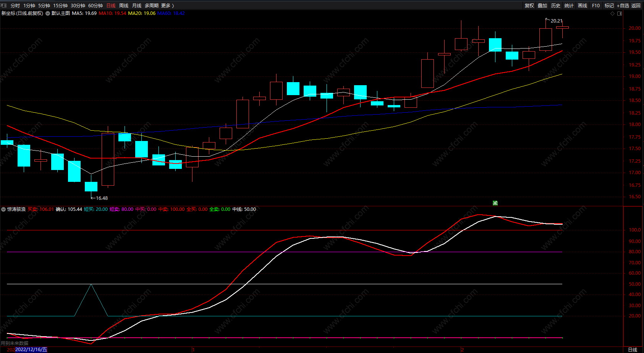The height and width of the screenshot is (353, 644).
Task: Click the diamond icon on main chart
Action: coord(613,13)
